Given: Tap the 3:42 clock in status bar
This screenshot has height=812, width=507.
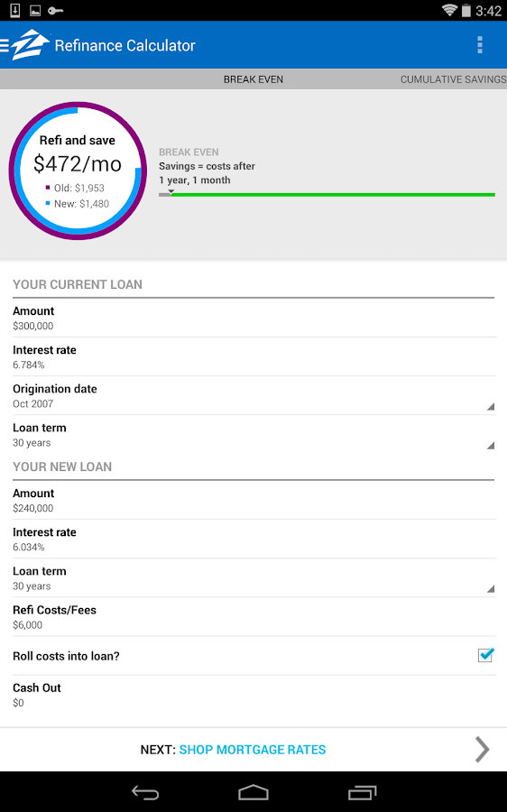Looking at the screenshot, I should coord(488,11).
